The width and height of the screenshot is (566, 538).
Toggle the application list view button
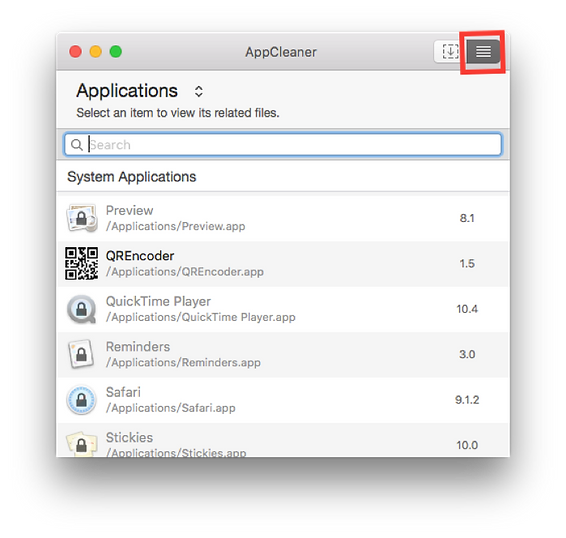(x=483, y=52)
